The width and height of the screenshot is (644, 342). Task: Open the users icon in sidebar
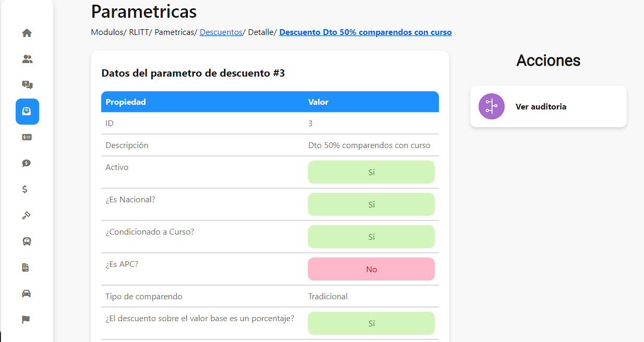pyautogui.click(x=27, y=59)
